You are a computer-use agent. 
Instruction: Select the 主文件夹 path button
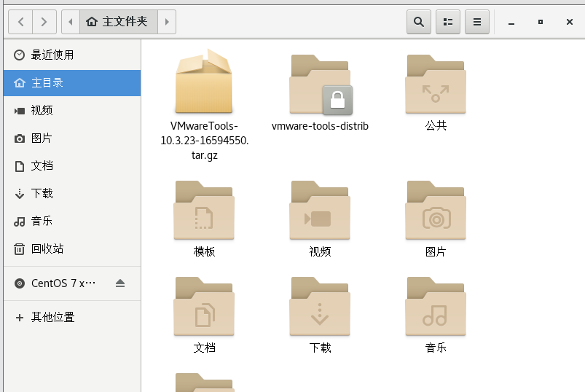(118, 22)
